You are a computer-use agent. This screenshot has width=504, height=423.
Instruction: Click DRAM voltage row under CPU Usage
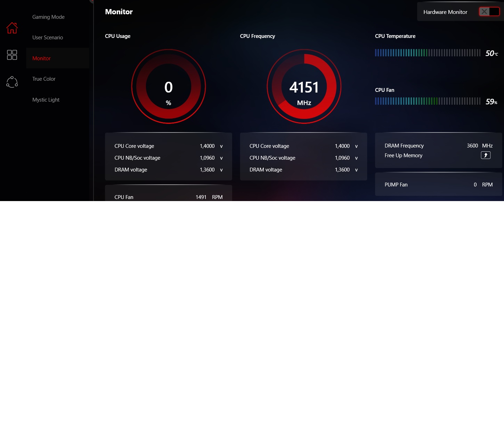coord(168,170)
